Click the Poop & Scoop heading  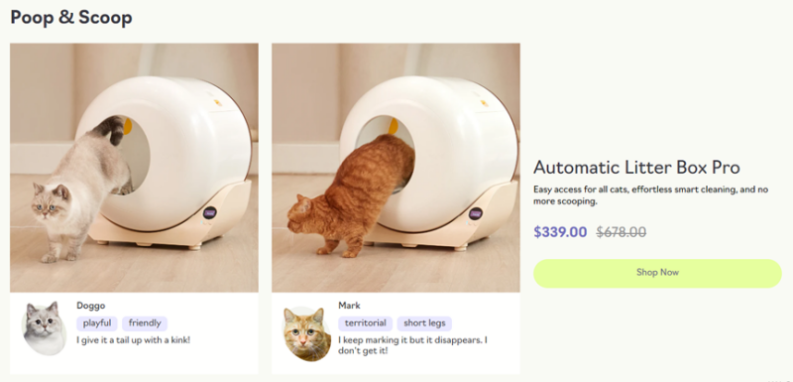(x=71, y=17)
